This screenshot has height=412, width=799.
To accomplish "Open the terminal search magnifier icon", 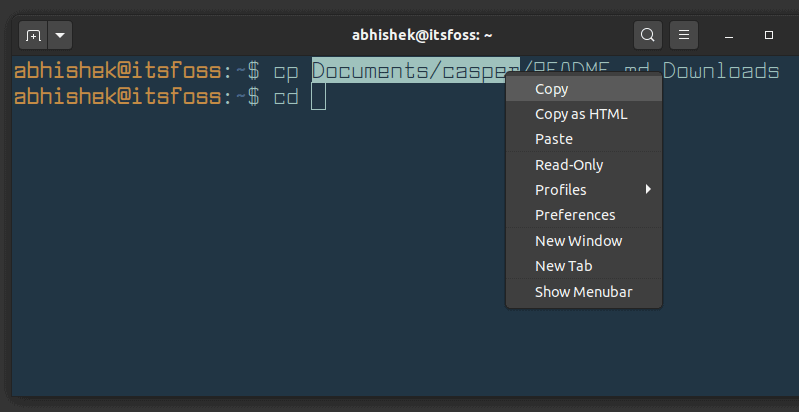I will [x=648, y=35].
